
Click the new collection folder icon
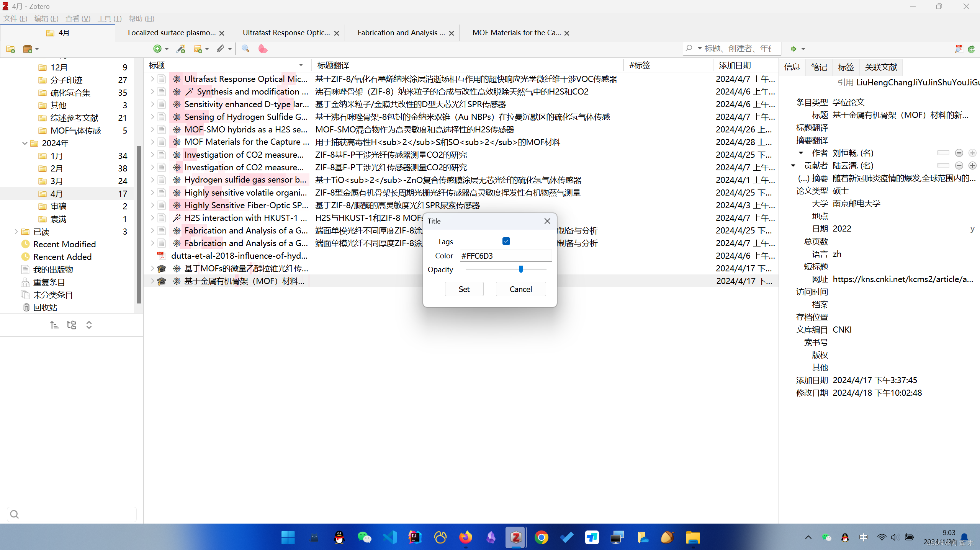point(11,49)
